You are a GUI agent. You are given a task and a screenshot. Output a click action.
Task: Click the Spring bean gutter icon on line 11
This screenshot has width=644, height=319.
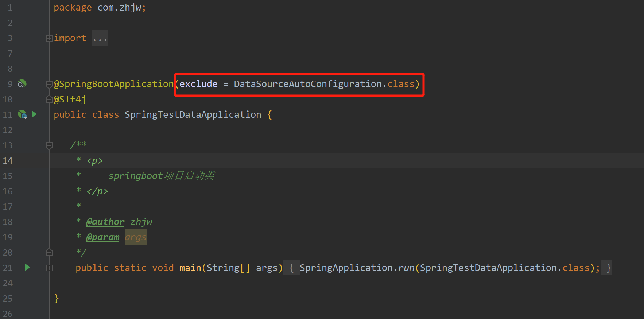(x=22, y=114)
